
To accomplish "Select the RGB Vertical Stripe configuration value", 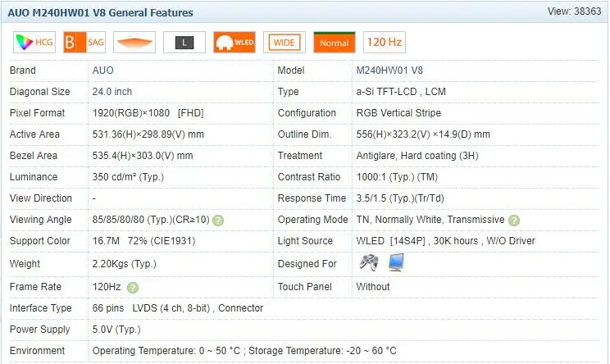I will [398, 113].
